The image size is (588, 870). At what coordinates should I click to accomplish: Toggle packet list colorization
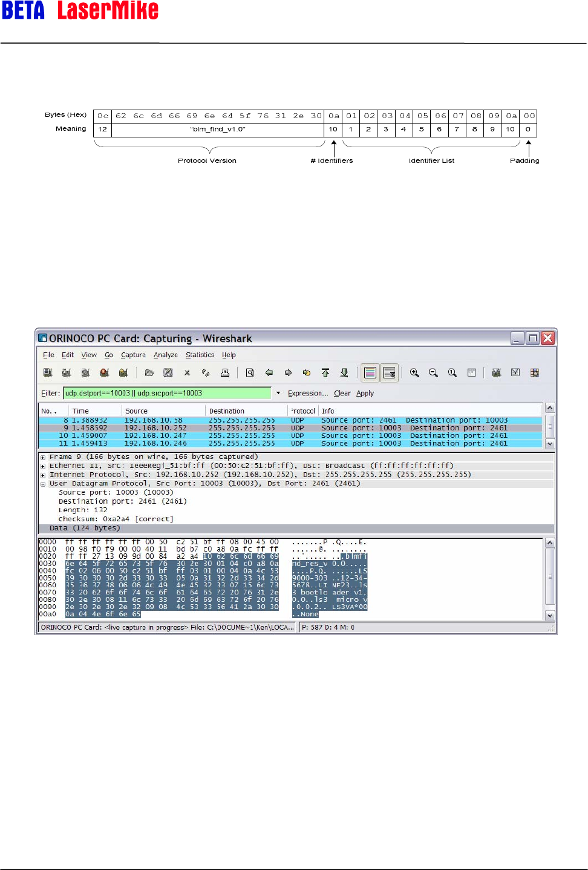point(370,373)
